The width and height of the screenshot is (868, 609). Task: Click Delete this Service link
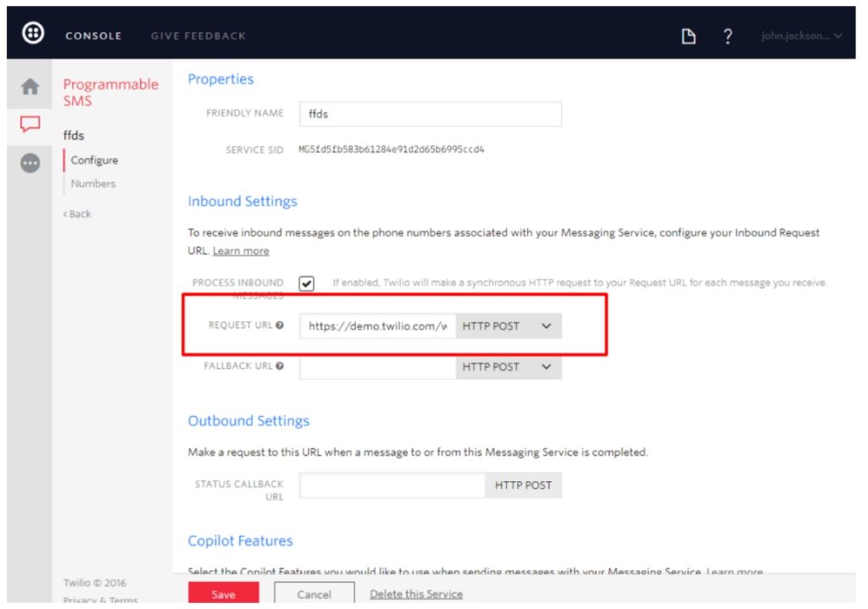point(416,594)
